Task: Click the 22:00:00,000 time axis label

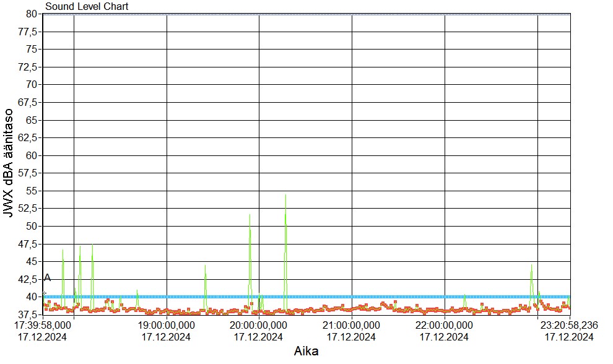Action: coord(444,325)
